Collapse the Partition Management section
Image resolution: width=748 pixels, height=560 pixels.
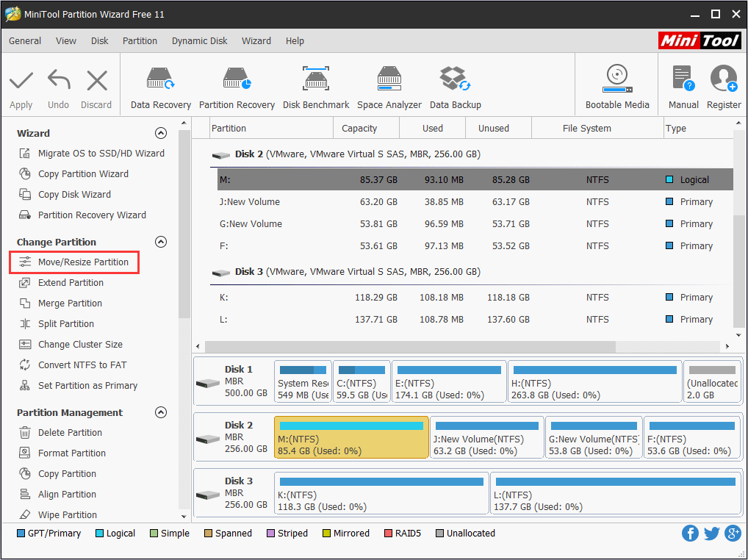pyautogui.click(x=161, y=412)
